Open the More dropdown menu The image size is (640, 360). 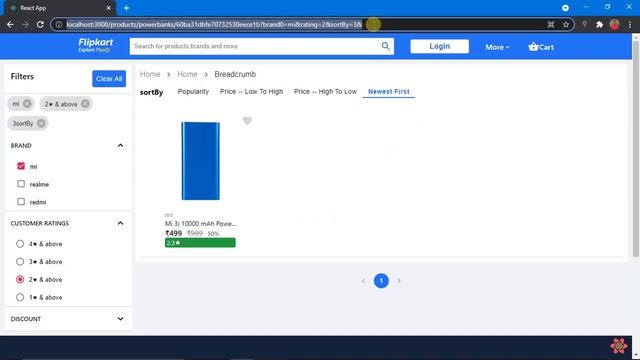[498, 47]
